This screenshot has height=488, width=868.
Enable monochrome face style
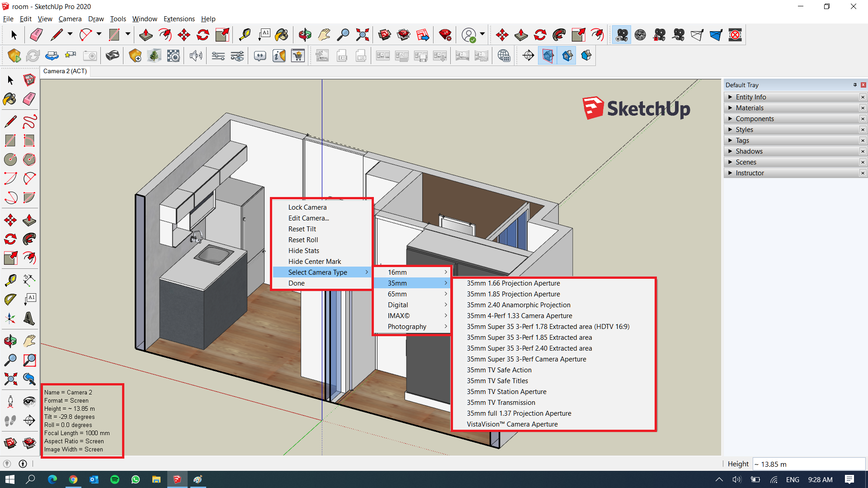[x=586, y=55]
